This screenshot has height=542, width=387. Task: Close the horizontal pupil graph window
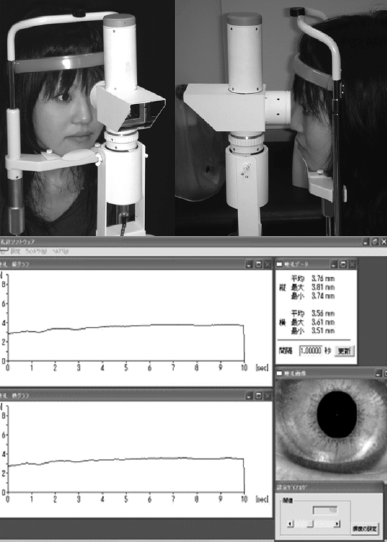pos(267,396)
